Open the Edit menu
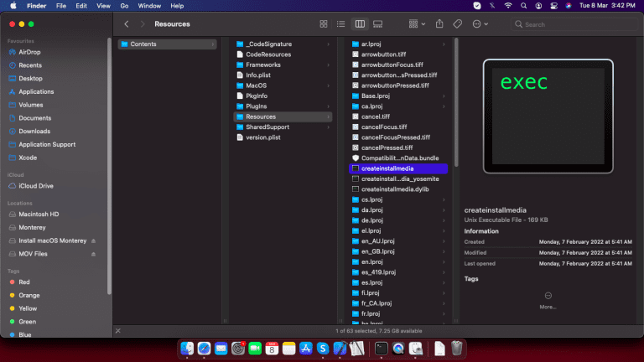Image resolution: width=644 pixels, height=362 pixels. click(81, 6)
